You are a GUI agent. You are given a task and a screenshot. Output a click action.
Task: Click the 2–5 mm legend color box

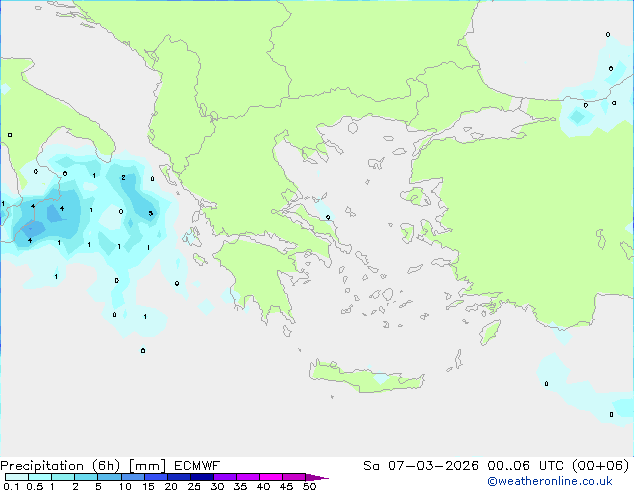pyautogui.click(x=86, y=477)
